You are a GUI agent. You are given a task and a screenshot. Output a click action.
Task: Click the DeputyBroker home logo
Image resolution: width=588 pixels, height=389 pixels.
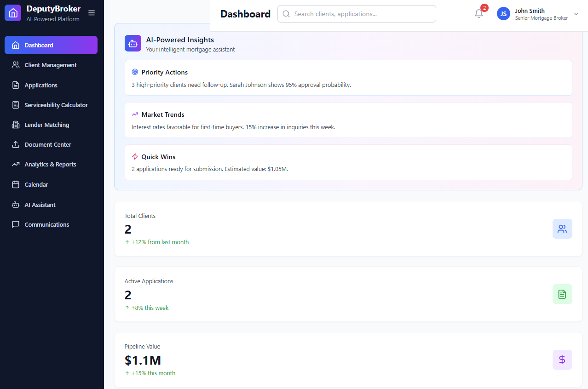(12, 12)
